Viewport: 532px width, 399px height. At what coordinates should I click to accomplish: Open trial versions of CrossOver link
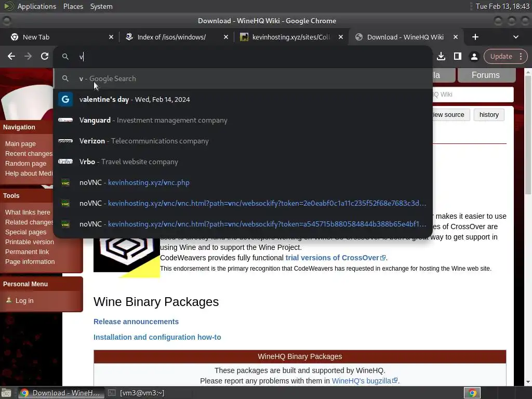click(x=336, y=258)
